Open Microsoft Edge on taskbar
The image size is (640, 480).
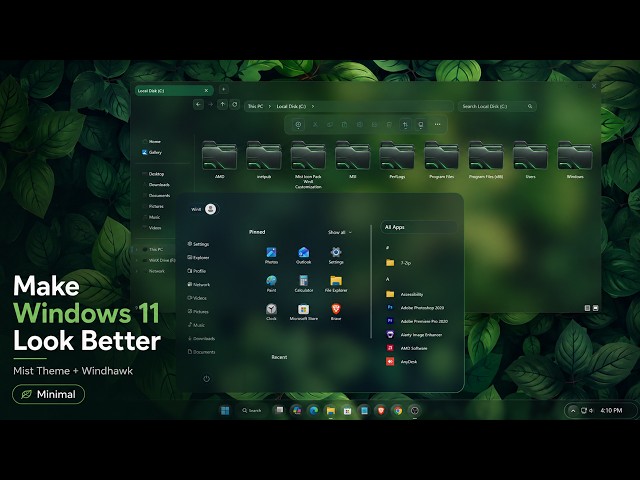coord(313,410)
